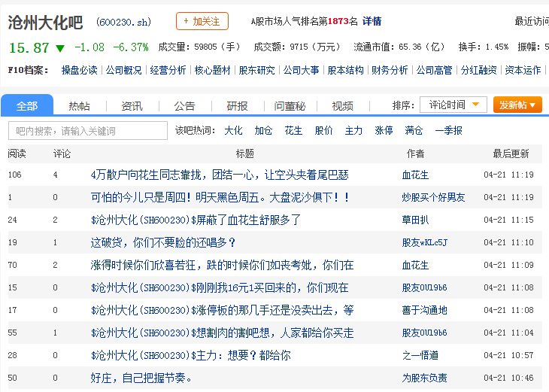Select hot word 满仓
The image size is (549, 392).
pos(414,131)
